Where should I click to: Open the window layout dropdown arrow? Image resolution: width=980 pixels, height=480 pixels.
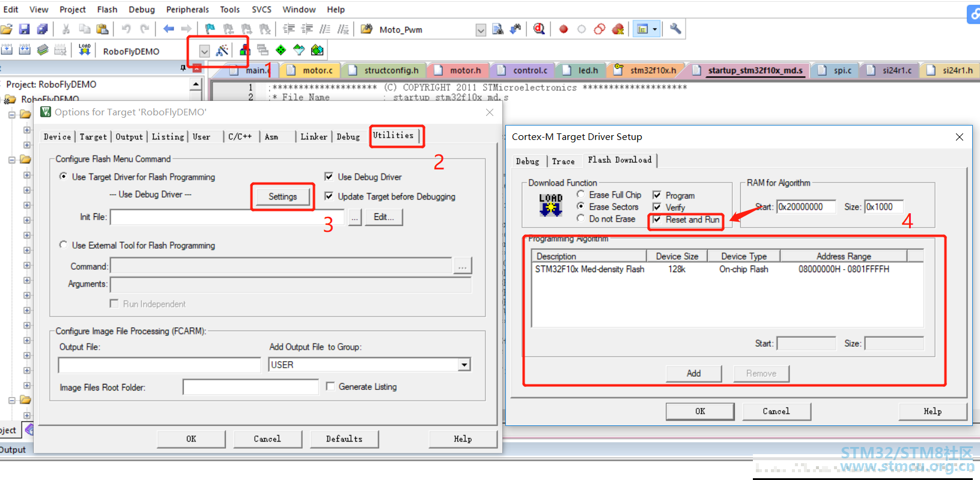tap(655, 29)
